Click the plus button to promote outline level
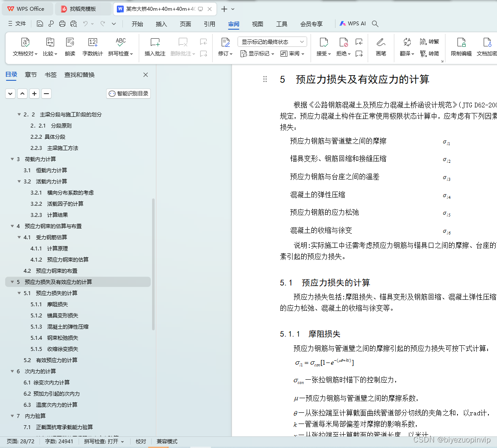Image resolution: width=497 pixels, height=448 pixels. pyautogui.click(x=34, y=94)
